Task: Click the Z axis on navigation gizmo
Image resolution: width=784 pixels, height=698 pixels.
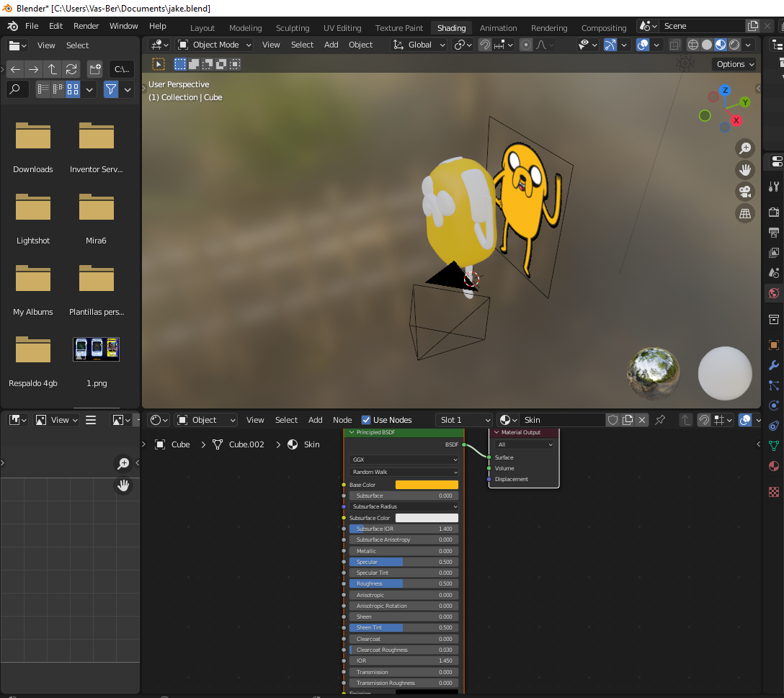Action: point(725,91)
